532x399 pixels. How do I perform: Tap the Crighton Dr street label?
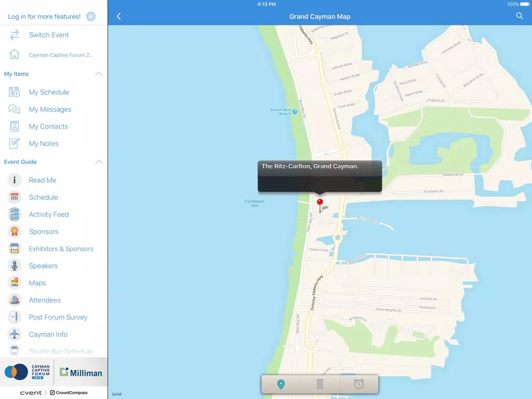click(436, 100)
